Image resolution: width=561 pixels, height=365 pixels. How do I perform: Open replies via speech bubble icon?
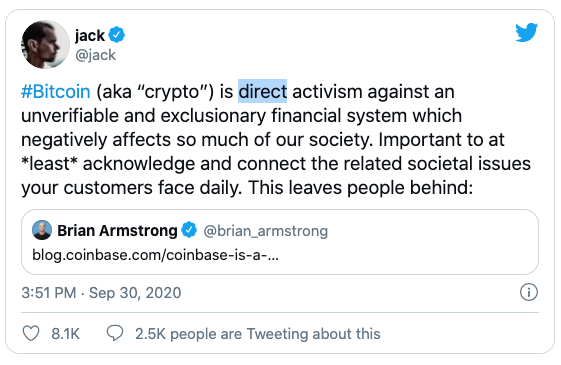115,333
